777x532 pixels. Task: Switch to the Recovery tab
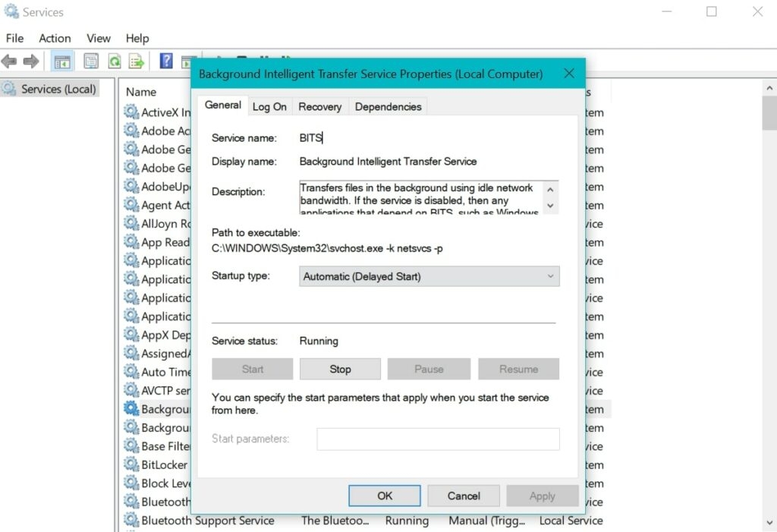click(x=320, y=106)
